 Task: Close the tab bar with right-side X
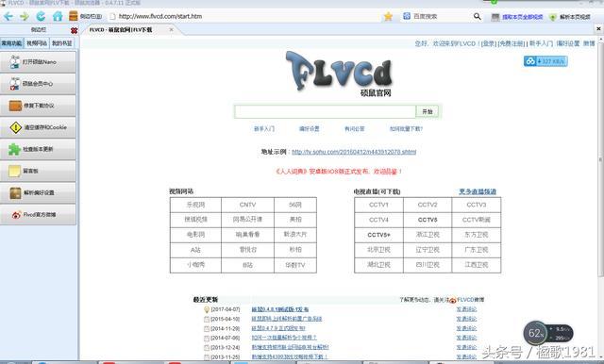pyautogui.click(x=598, y=29)
